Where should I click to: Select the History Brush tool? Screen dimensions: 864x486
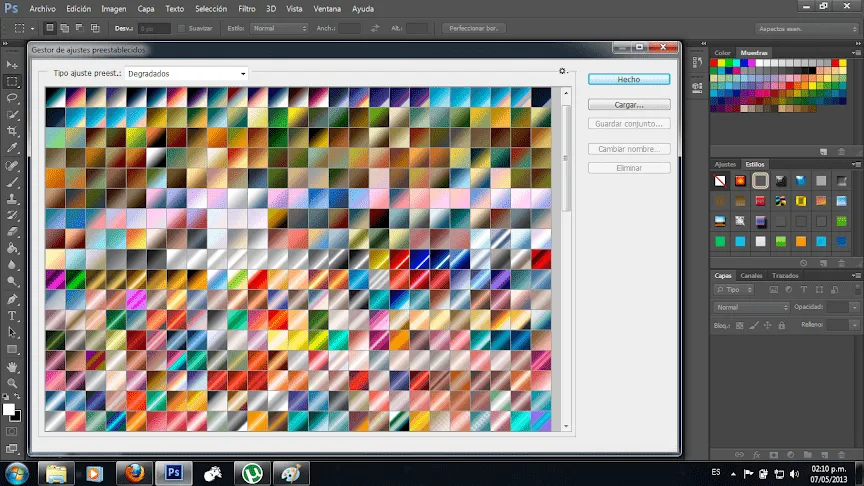click(12, 215)
